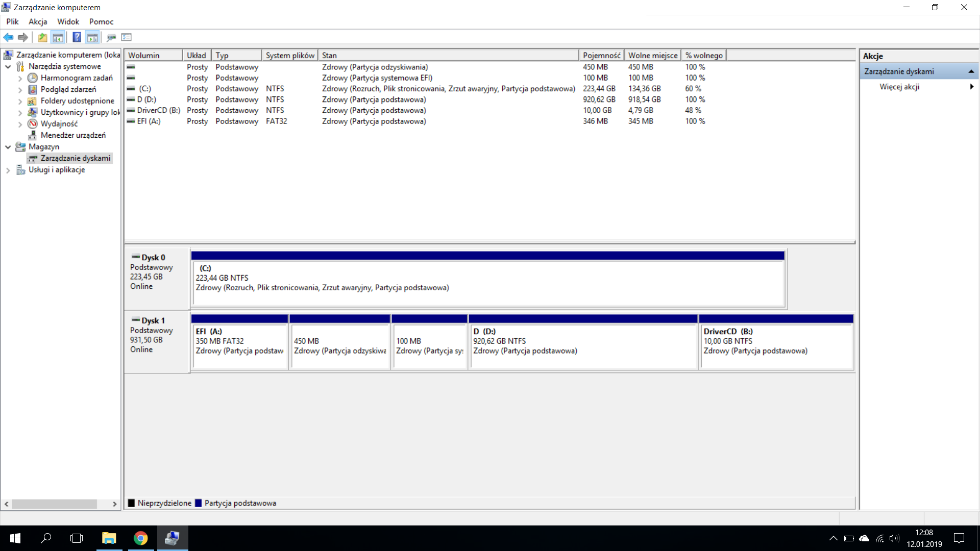Click the Użytkownicy i grupy icon
Viewport: 980px width, 551px height.
pyautogui.click(x=32, y=112)
